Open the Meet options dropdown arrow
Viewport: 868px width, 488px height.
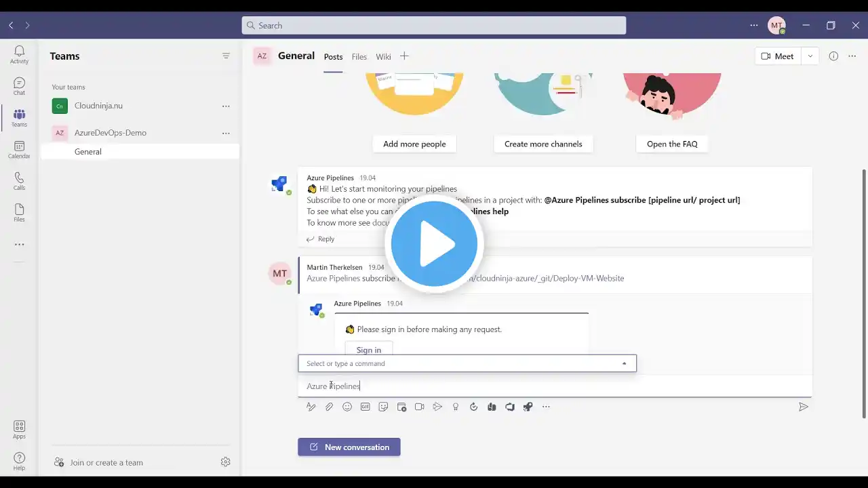810,56
